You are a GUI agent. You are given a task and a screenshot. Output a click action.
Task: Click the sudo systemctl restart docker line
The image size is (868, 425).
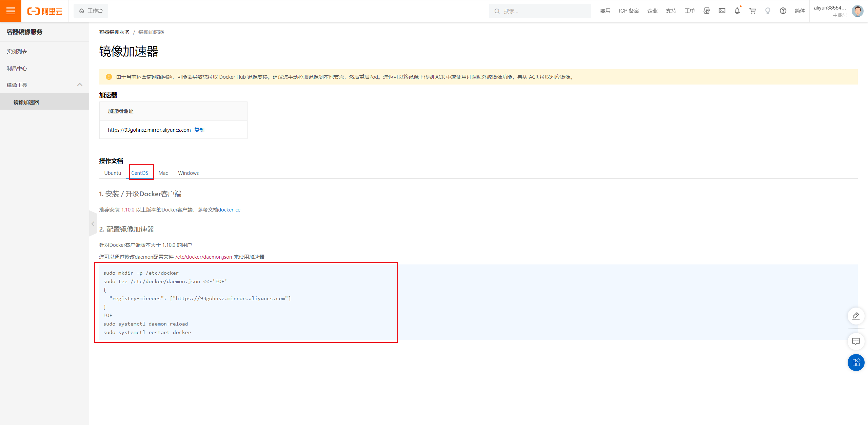147,332
